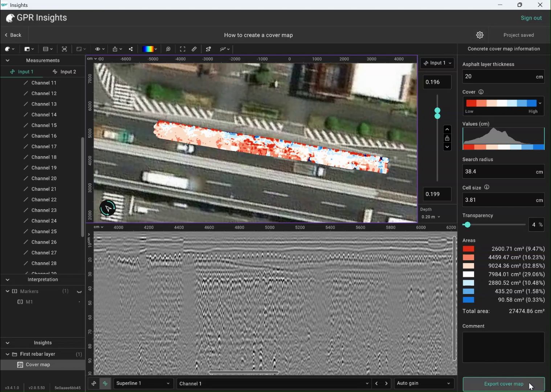This screenshot has width=551, height=392.
Task: Select the zoom magnifier tool
Action: tap(168, 49)
